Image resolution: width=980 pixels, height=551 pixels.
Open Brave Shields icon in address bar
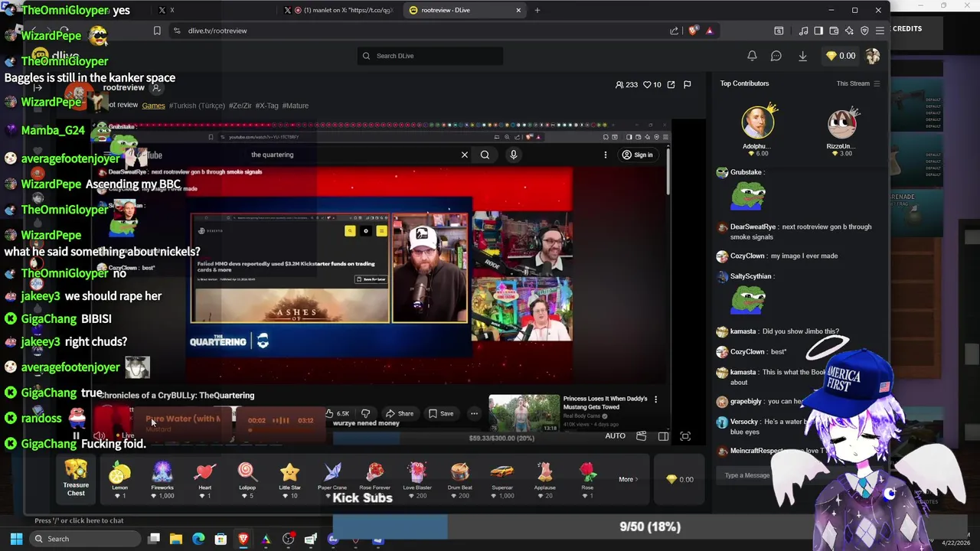click(x=694, y=31)
